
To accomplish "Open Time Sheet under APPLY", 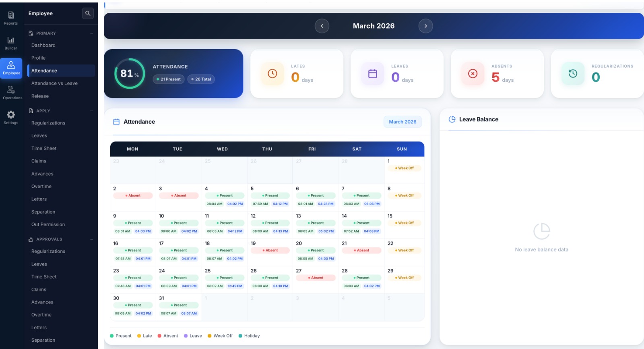I will pyautogui.click(x=44, y=148).
